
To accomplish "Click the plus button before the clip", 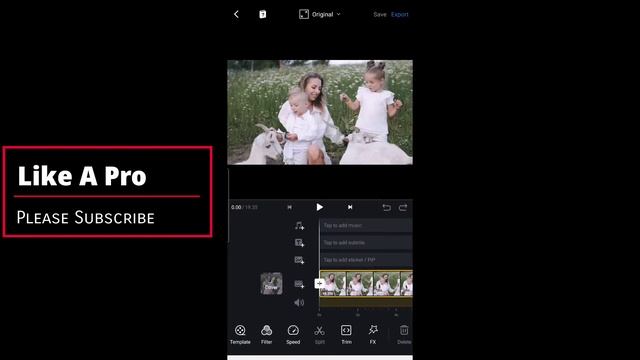I will 319,283.
